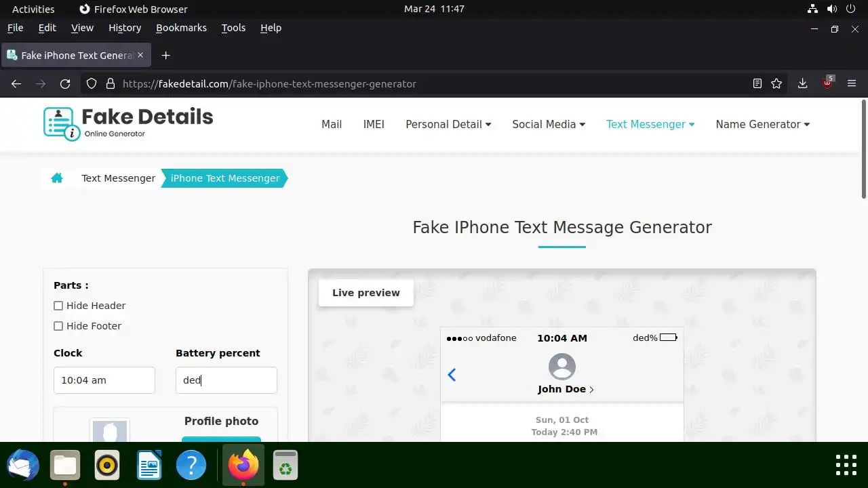
Task: Open LibreOffice Writer from the dock
Action: pos(149,466)
